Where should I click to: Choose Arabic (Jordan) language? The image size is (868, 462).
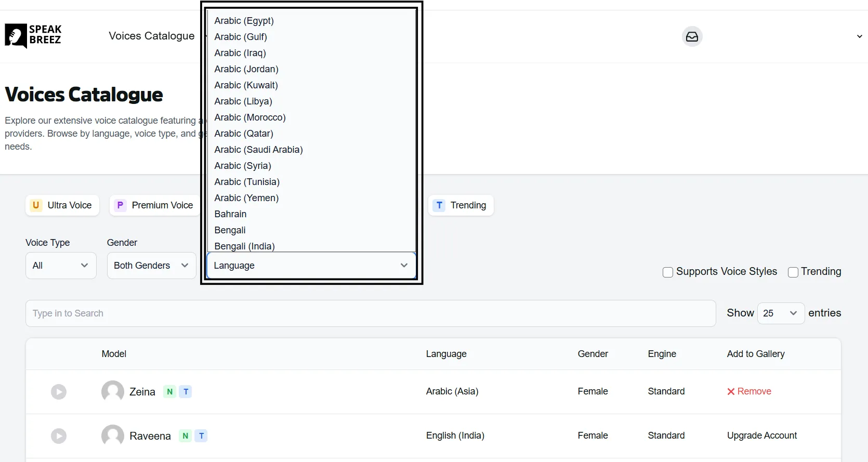(x=311, y=69)
